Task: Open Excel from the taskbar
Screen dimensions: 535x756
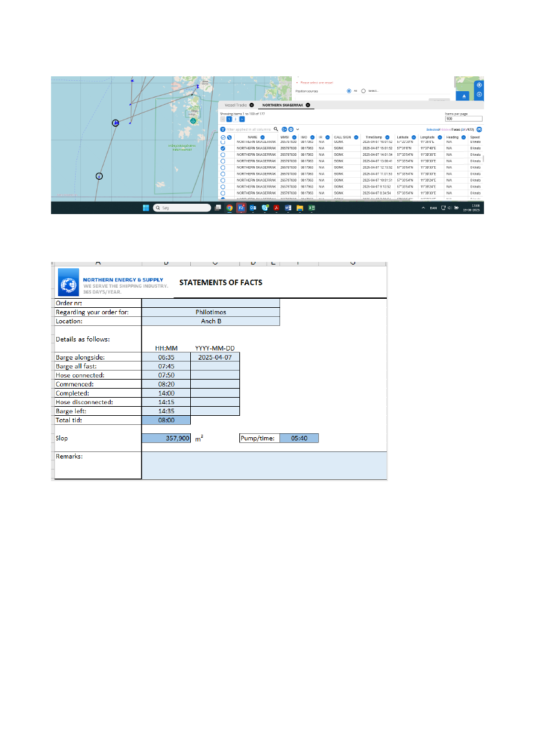Action: pyautogui.click(x=311, y=208)
